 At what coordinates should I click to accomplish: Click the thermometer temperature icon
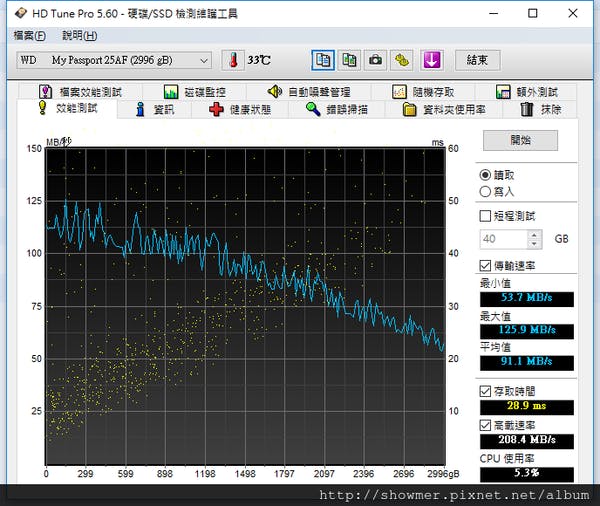point(232,60)
